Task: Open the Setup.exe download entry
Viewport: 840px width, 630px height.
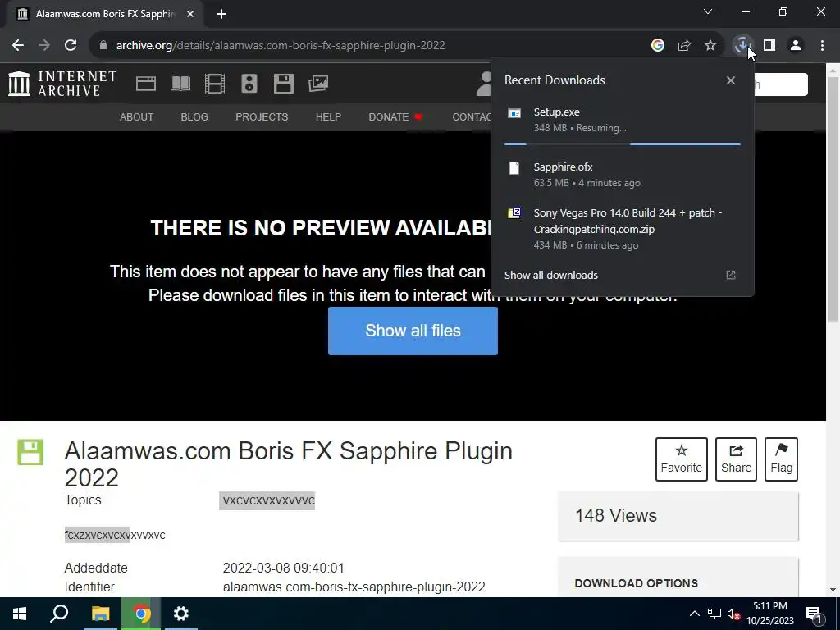Action: (x=623, y=120)
